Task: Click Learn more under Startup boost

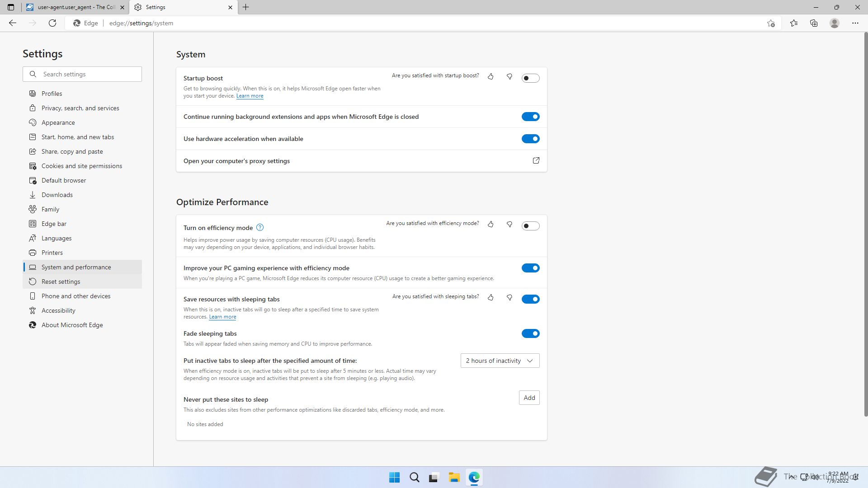Action: pos(250,96)
